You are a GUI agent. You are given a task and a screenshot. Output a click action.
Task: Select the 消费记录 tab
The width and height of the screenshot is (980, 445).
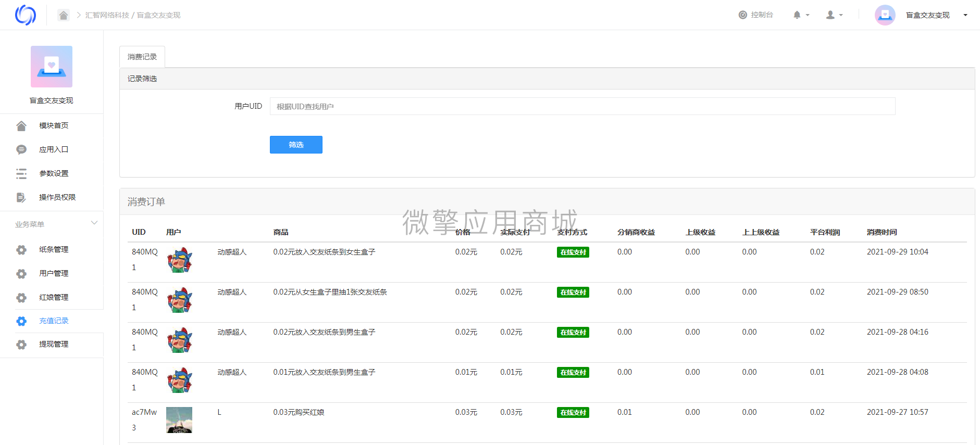[142, 57]
